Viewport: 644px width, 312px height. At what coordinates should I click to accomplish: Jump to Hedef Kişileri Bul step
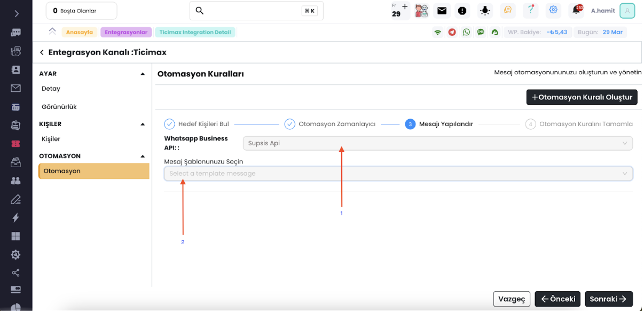197,124
